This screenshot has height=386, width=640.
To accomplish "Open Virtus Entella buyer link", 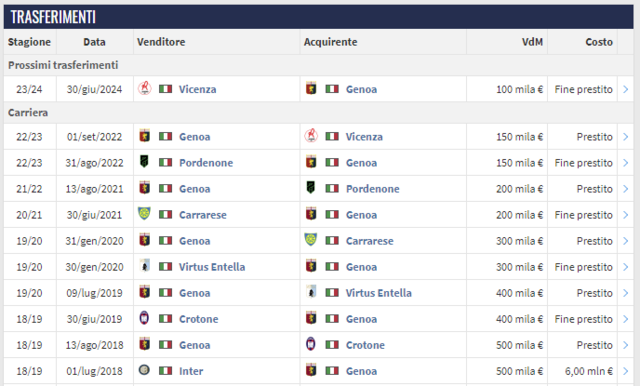I will (x=378, y=293).
